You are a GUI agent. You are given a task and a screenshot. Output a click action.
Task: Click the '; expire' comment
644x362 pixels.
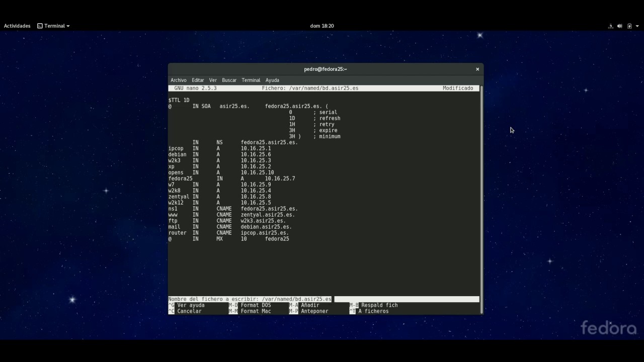(325, 130)
